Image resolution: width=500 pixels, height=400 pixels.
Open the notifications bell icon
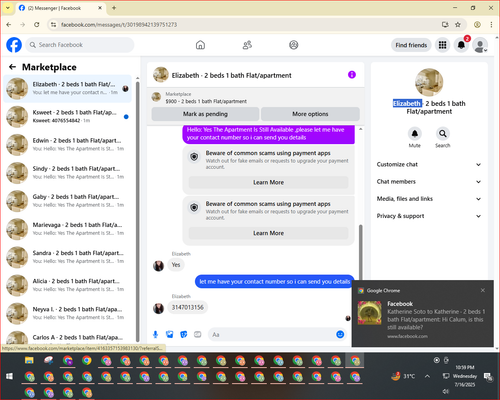pos(461,45)
